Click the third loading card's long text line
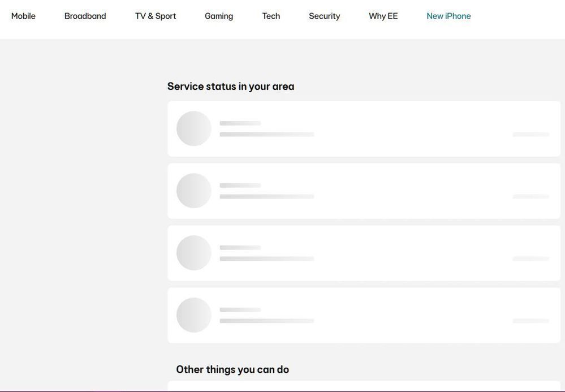 pyautogui.click(x=266, y=259)
